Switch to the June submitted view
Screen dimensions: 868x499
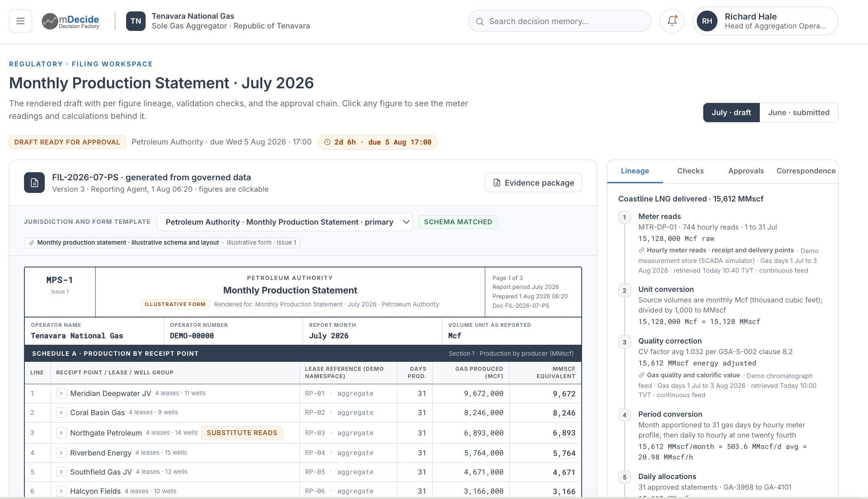799,113
